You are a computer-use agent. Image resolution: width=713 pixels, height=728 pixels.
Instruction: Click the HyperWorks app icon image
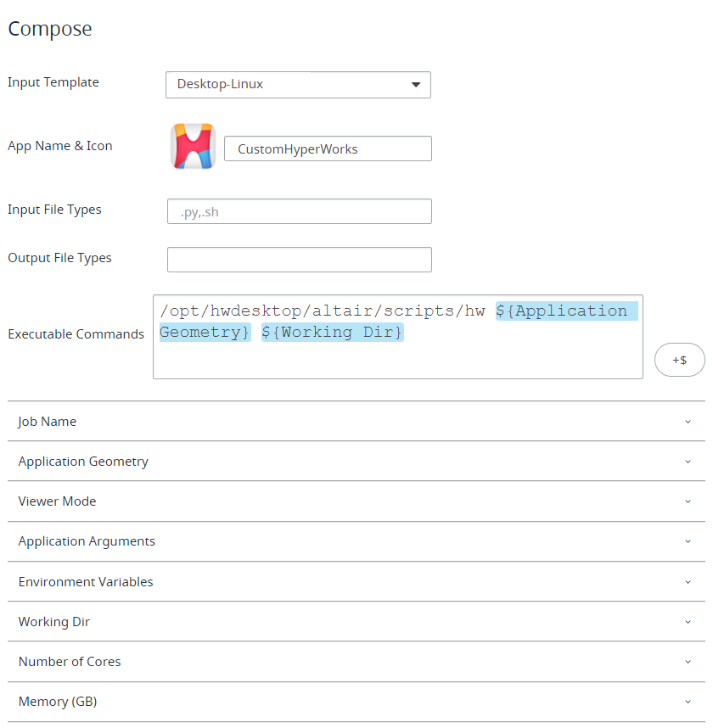193,146
